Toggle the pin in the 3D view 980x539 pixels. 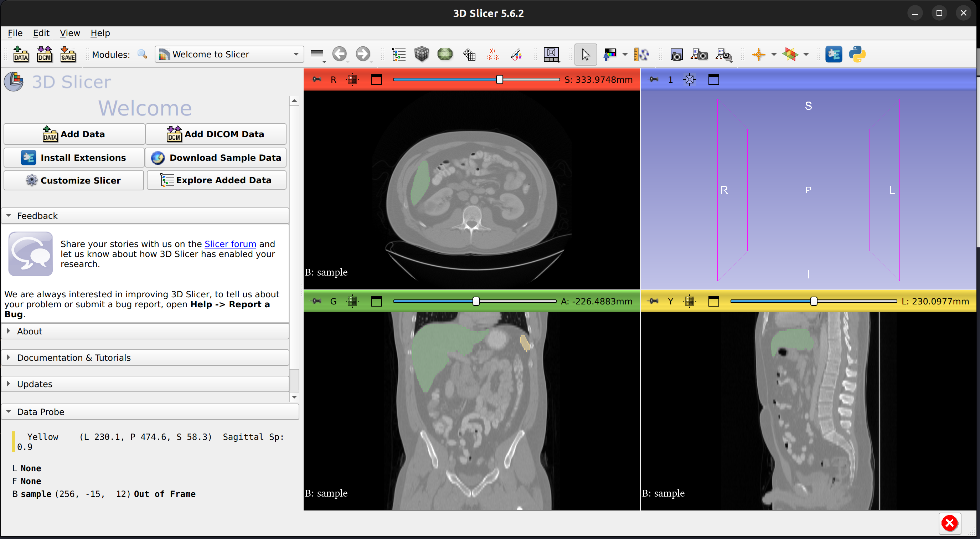654,79
